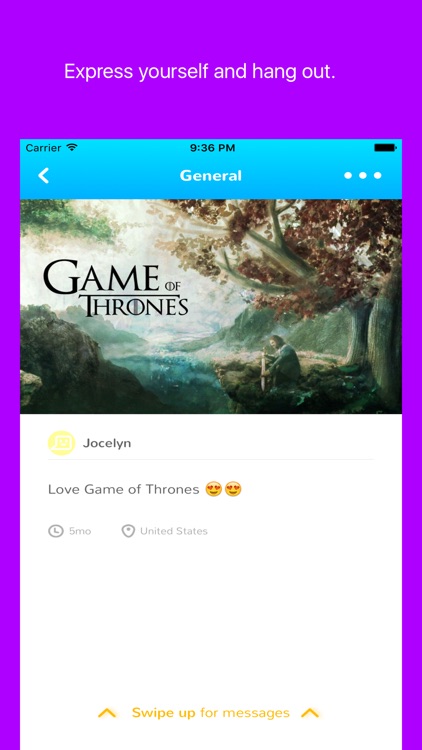Viewport: 422px width, 750px height.
Task: Tap the Carrier label in status bar
Action: point(43,148)
